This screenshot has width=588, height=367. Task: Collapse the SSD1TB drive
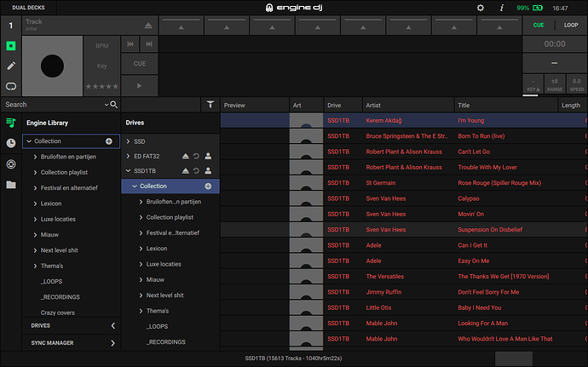pos(128,170)
